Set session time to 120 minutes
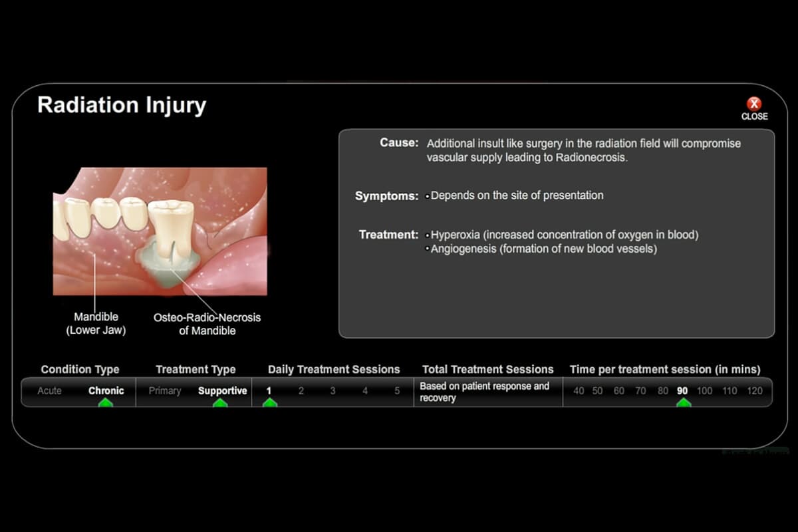The width and height of the screenshot is (798, 532). 755,391
